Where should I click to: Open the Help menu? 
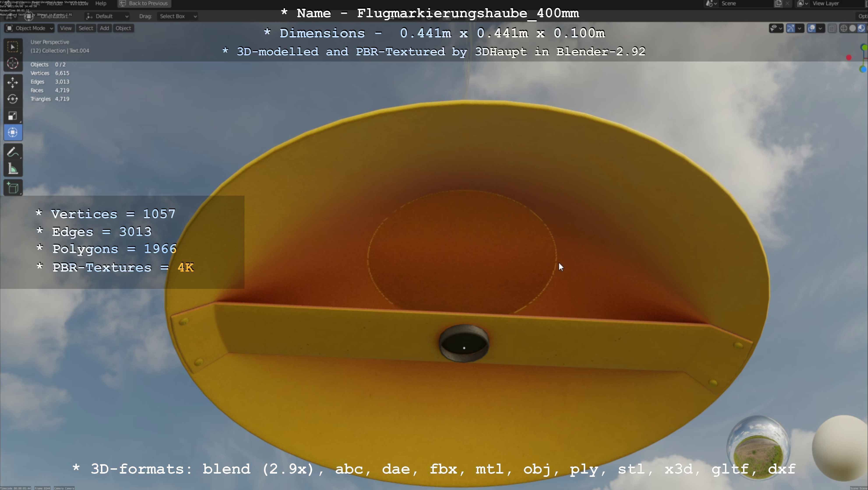click(101, 3)
